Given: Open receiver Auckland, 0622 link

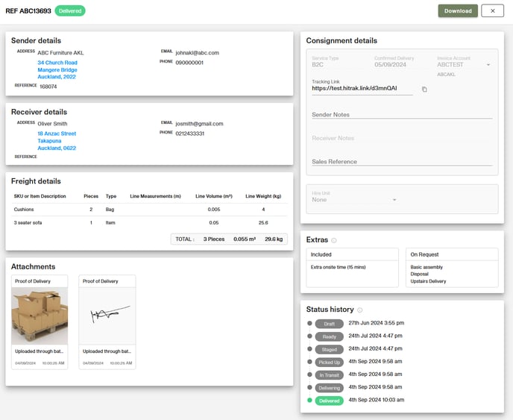Looking at the screenshot, I should [57, 148].
